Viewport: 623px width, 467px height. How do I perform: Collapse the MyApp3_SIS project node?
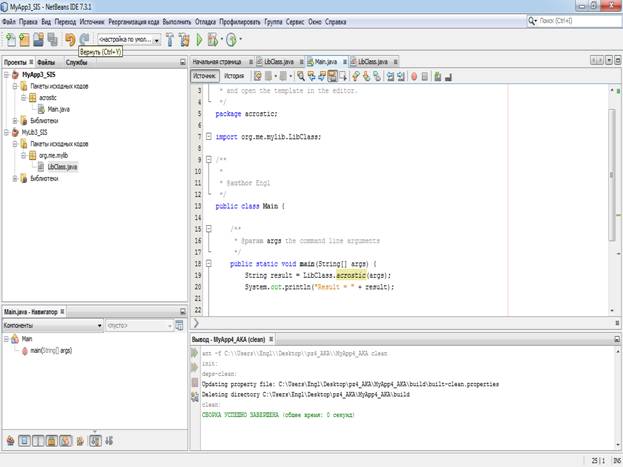coord(6,75)
